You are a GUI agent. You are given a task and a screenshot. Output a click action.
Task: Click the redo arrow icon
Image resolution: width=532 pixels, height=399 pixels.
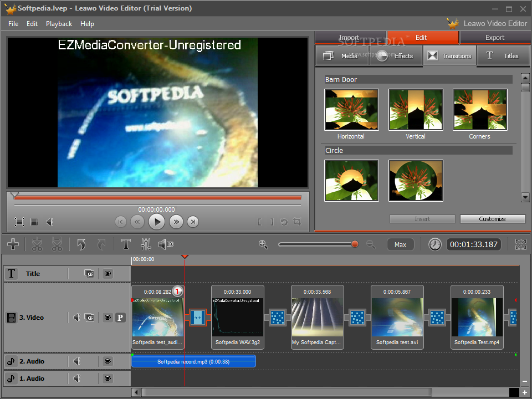[101, 244]
